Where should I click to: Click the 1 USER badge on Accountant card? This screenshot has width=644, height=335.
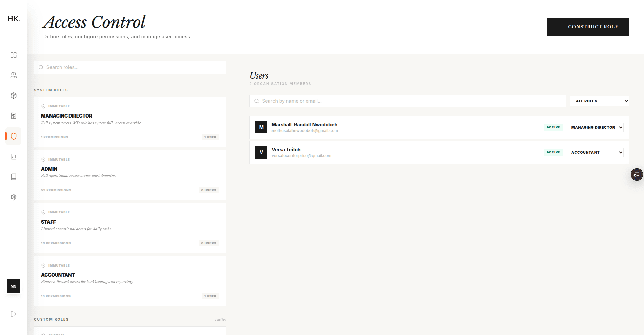tap(210, 296)
